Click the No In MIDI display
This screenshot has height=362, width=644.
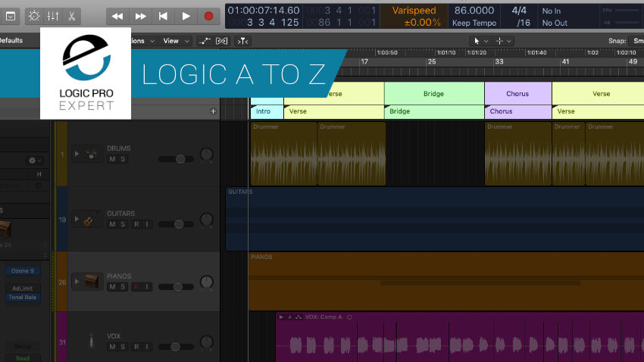tap(551, 11)
